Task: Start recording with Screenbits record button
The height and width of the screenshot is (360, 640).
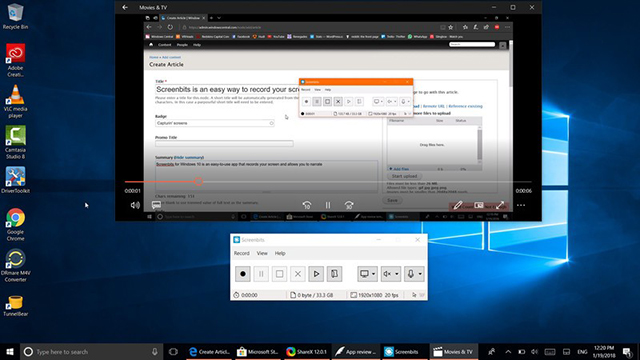Action: coord(243,274)
